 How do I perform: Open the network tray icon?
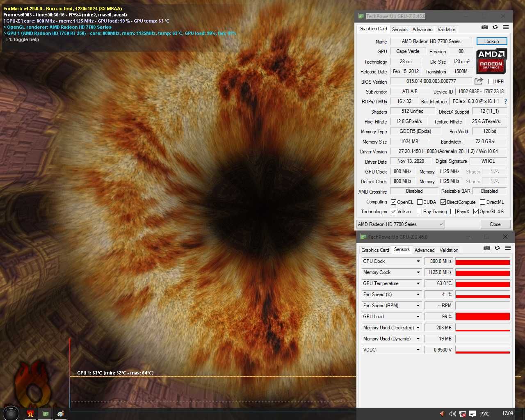463,413
